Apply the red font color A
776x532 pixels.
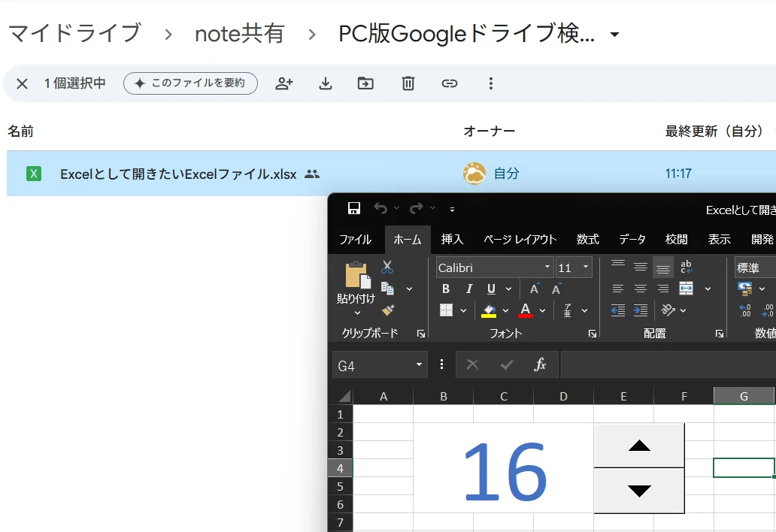click(526, 310)
